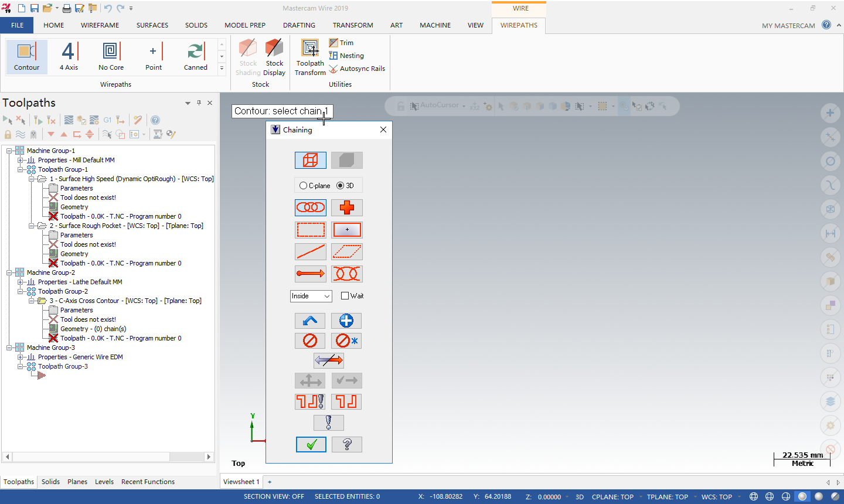Image resolution: width=844 pixels, height=504 pixels.
Task: Open the TRANSFORM ribbon tab
Action: [x=353, y=25]
